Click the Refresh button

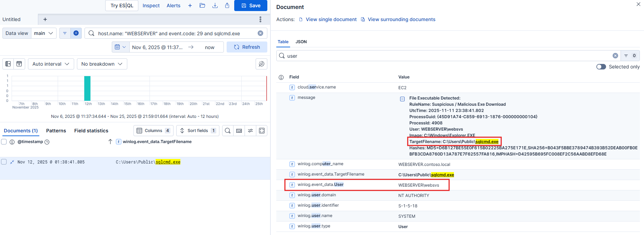[247, 47]
